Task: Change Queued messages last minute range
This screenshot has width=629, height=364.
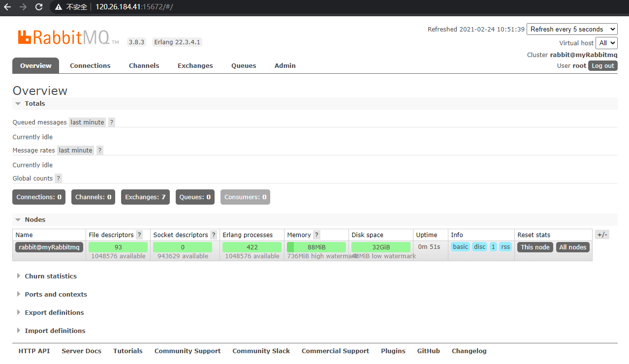Action: point(87,122)
